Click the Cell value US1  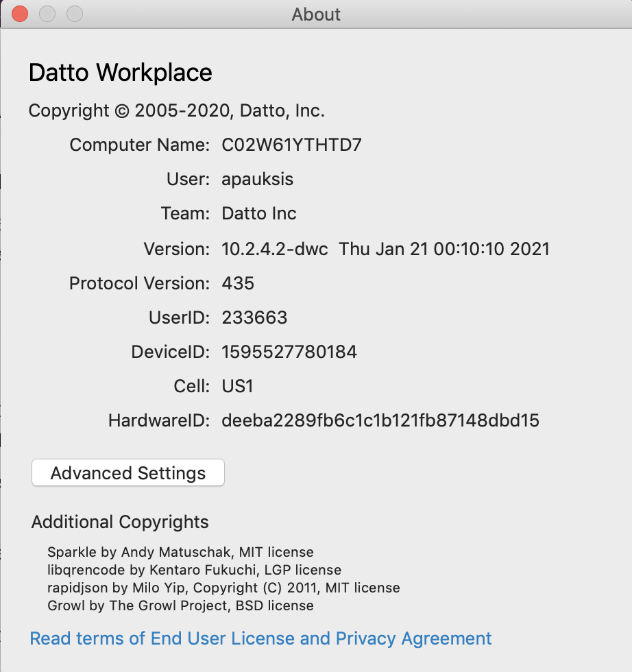(x=237, y=387)
